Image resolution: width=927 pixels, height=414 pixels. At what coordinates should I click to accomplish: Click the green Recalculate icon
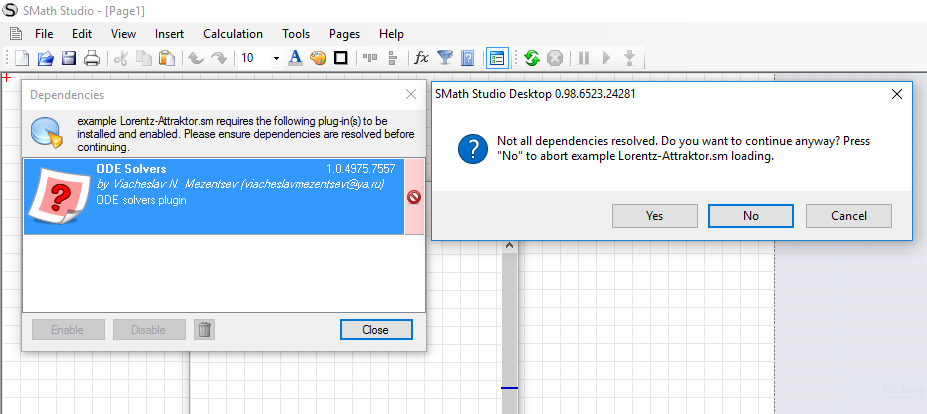click(x=531, y=58)
